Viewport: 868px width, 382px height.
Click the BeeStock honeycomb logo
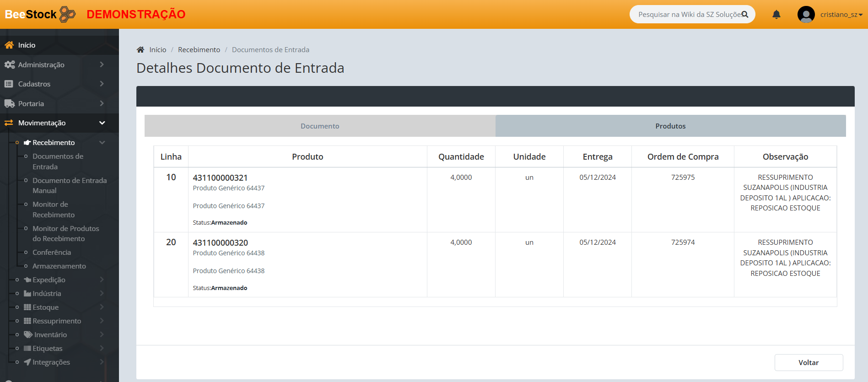click(x=68, y=14)
